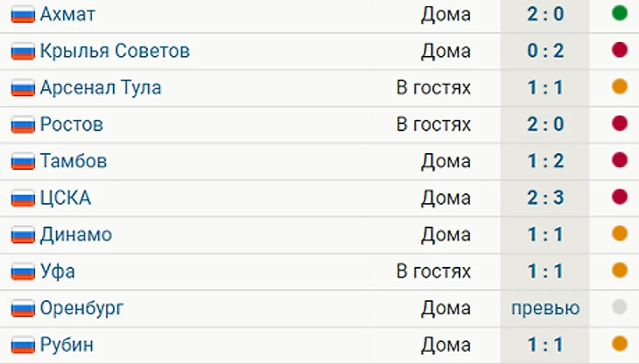
Task: Open the Арсенал Тула team link
Action: pyautogui.click(x=101, y=88)
